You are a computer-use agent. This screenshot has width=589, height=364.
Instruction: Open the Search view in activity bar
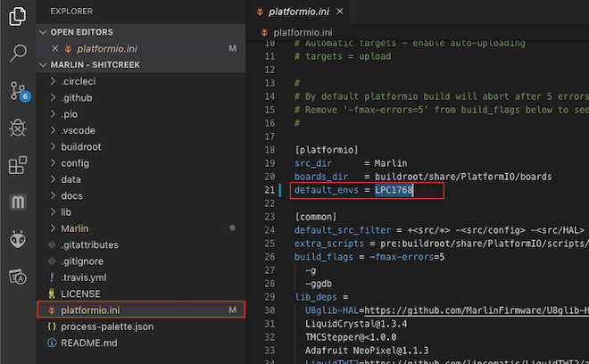click(x=18, y=53)
